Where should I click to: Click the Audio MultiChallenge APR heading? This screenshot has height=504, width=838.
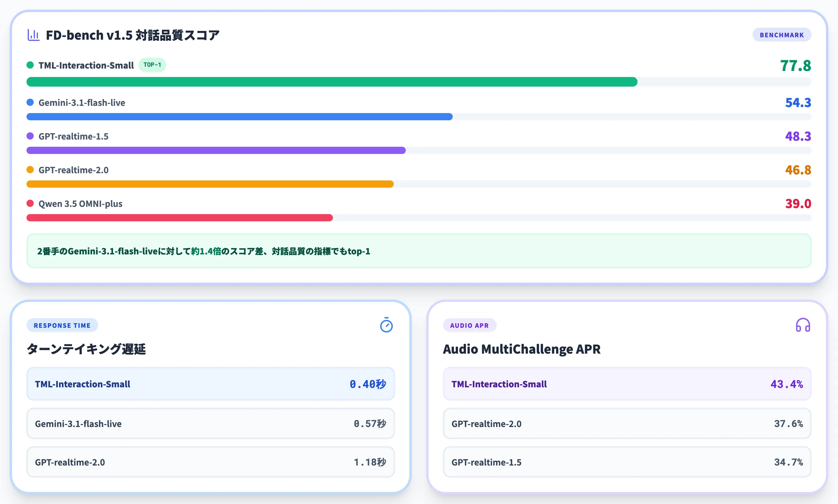[522, 349]
